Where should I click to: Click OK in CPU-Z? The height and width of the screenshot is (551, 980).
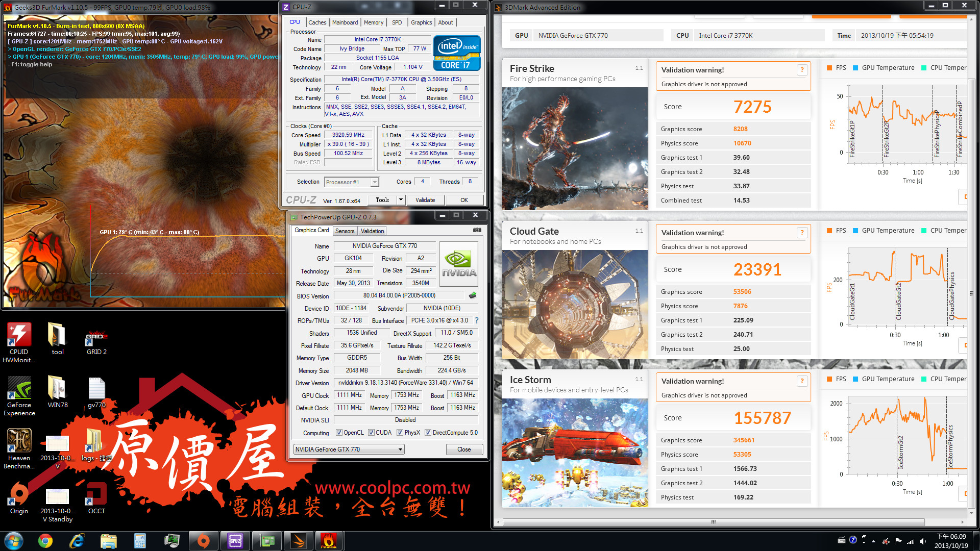coord(464,200)
